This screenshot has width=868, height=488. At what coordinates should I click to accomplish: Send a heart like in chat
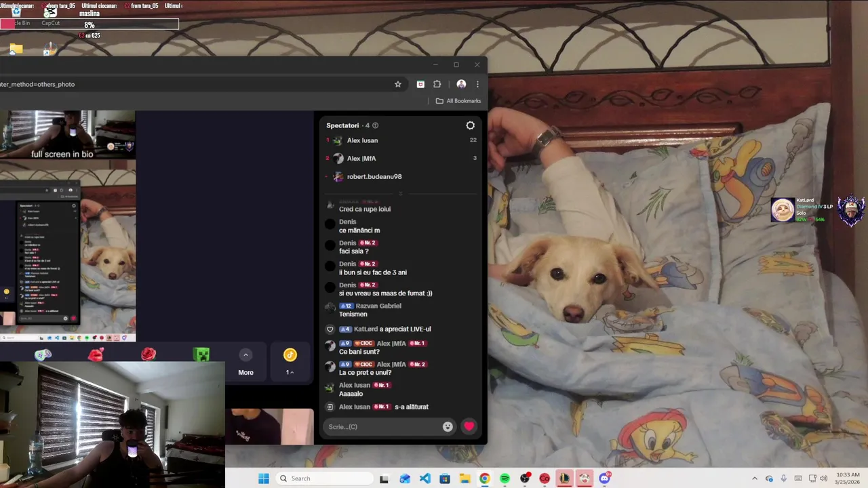[x=469, y=426]
